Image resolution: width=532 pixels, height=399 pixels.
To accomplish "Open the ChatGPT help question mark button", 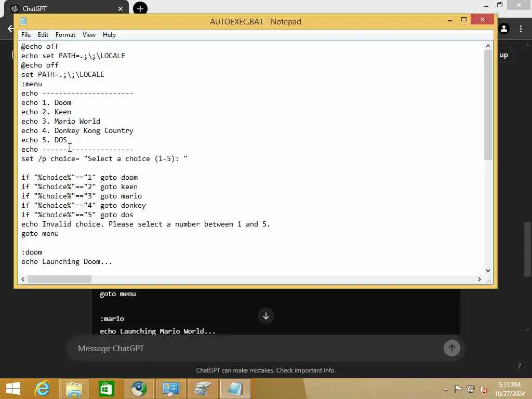I will [519, 366].
